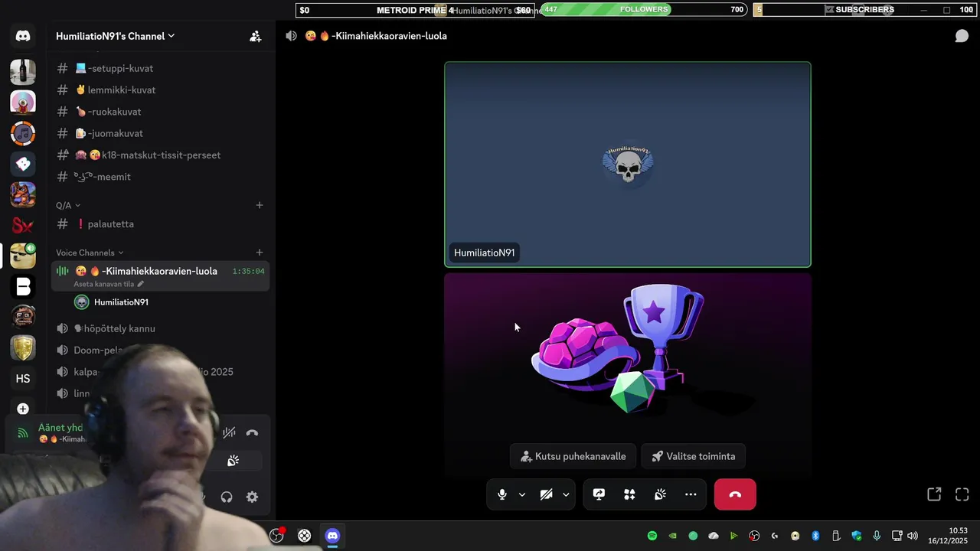Expand camera options arrow
The height and width of the screenshot is (551, 980).
pos(566,494)
